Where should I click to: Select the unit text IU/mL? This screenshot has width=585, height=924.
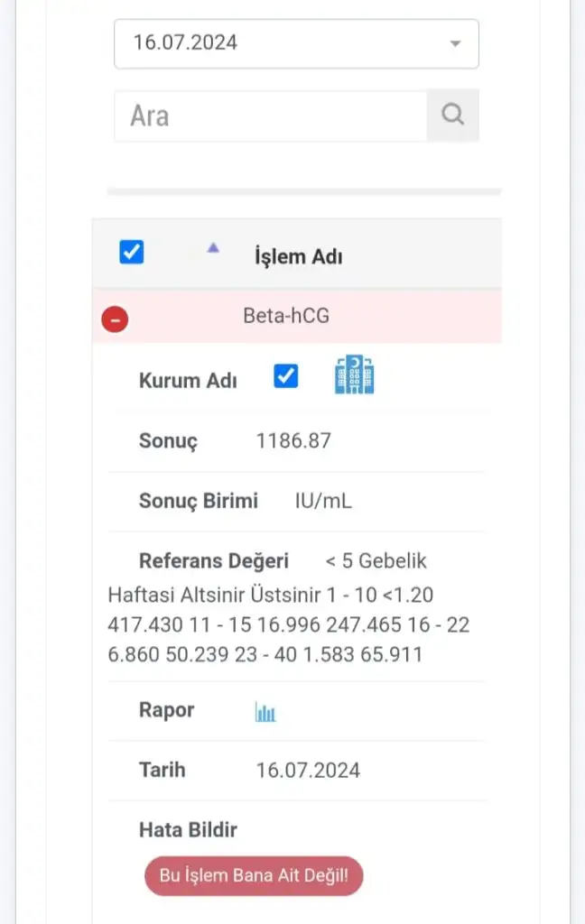pos(323,501)
